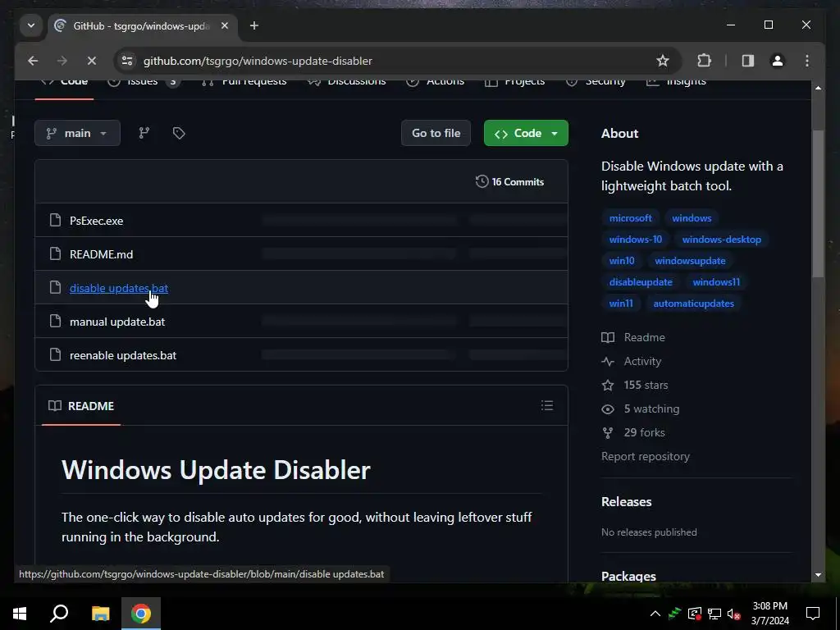The height and width of the screenshot is (630, 840).
Task: Click the file icon beside PsExec.exe
Action: pyautogui.click(x=55, y=220)
